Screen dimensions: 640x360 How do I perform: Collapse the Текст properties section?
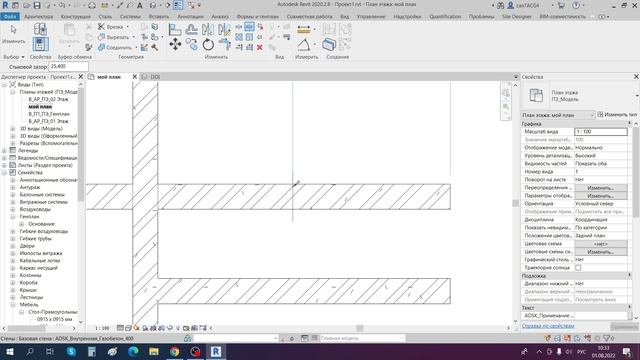pyautogui.click(x=629, y=307)
